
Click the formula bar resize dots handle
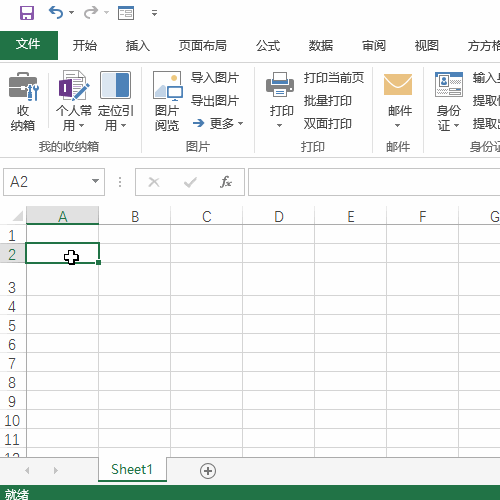(120, 182)
